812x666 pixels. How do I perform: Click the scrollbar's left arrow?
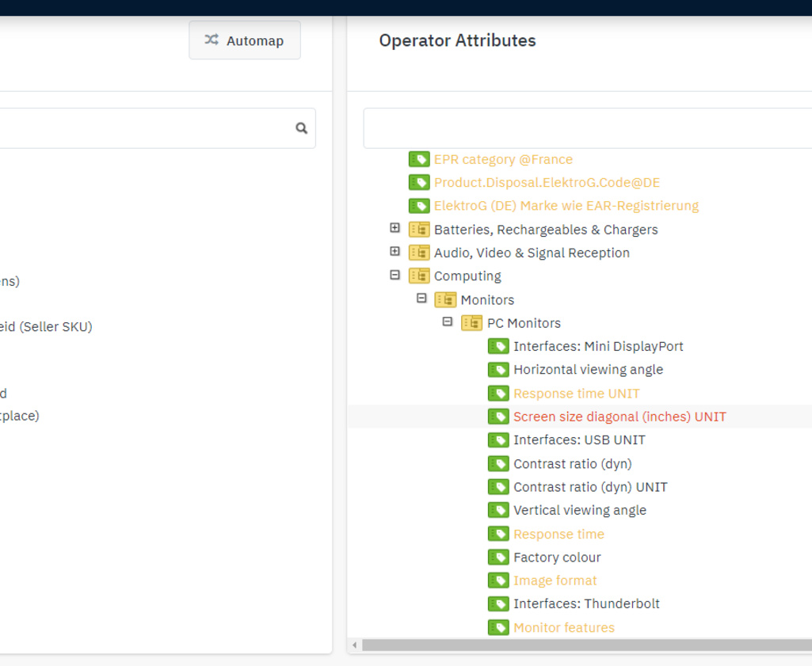(354, 645)
